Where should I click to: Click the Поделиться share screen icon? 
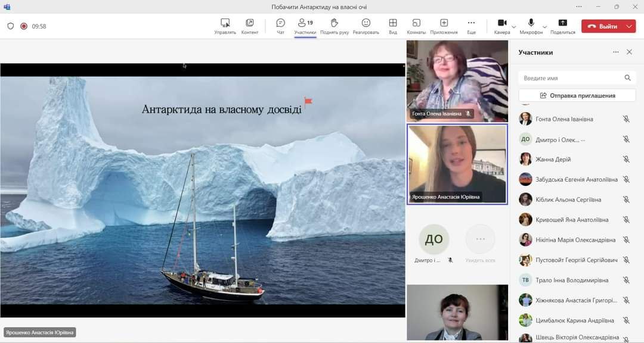point(562,23)
